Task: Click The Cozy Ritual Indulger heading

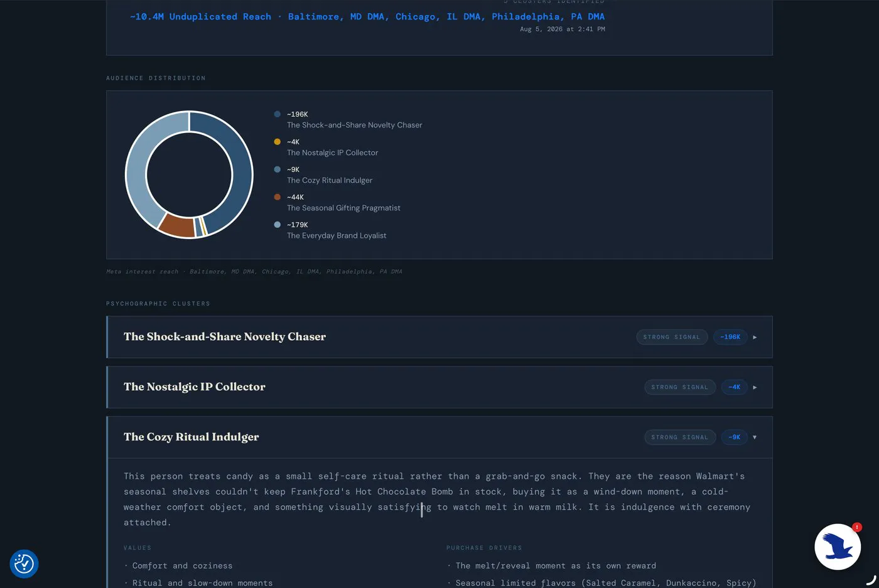Action: [191, 437]
